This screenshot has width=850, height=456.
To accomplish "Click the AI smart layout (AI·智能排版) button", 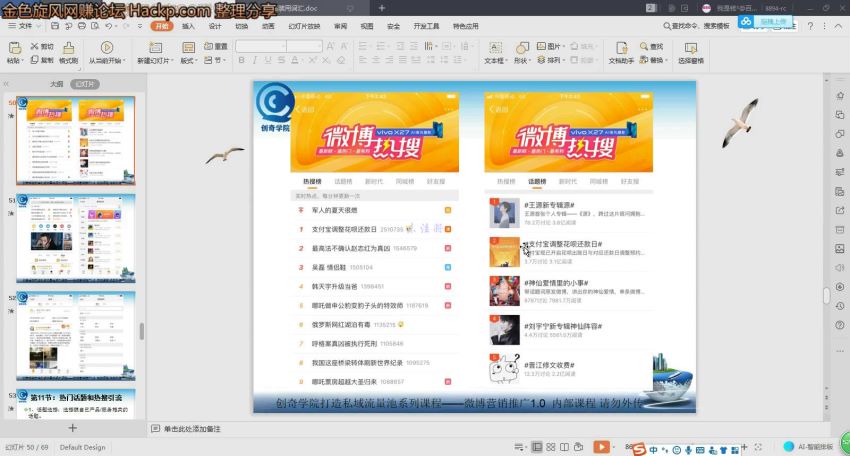I will pos(808,447).
